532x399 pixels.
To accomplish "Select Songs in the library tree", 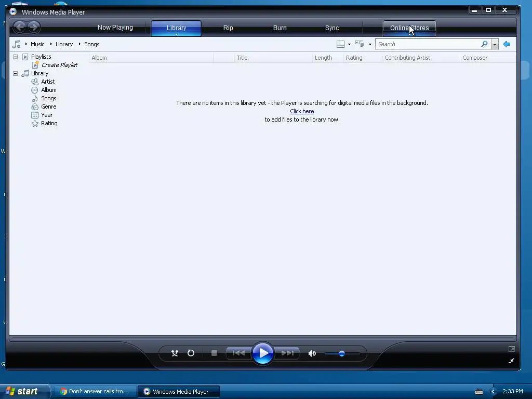I will click(x=48, y=98).
